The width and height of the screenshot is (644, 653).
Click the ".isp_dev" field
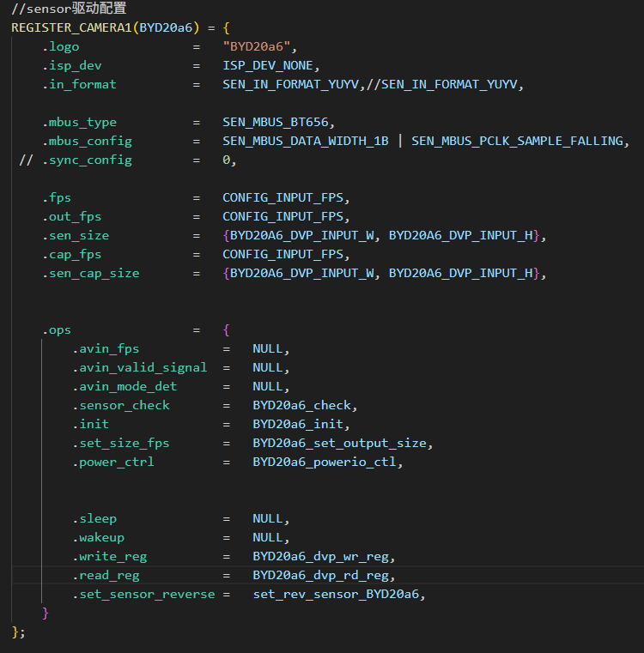(x=71, y=66)
